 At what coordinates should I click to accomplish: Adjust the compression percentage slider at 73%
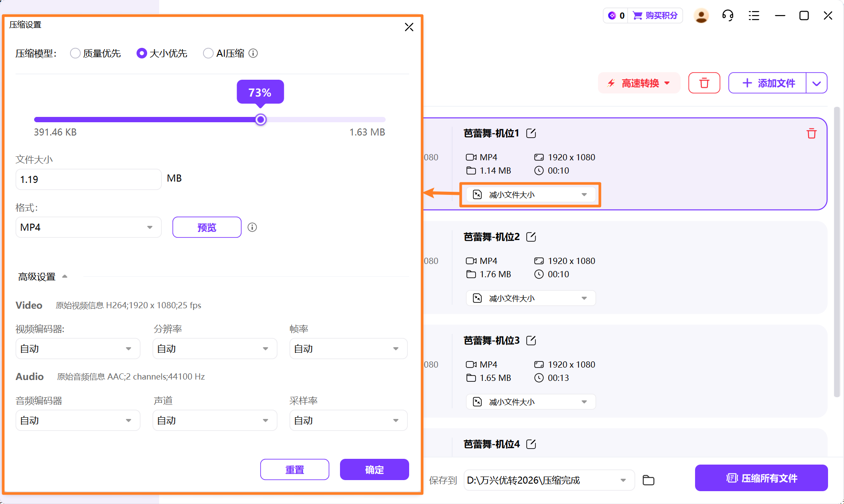point(260,119)
